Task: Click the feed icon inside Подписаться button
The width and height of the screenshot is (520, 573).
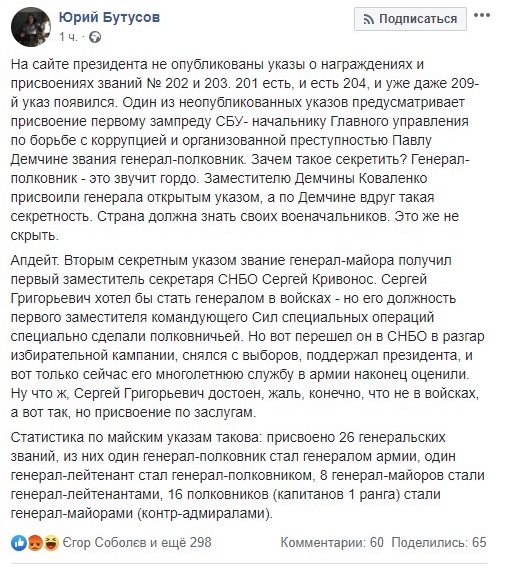Action: pos(368,19)
